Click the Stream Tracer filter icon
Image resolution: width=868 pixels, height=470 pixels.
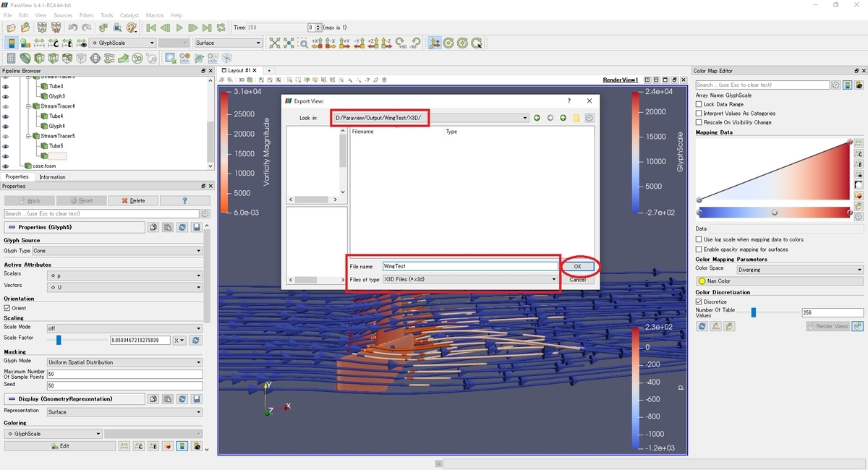(x=109, y=58)
